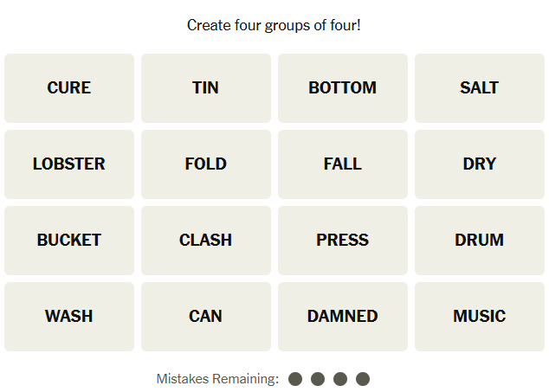
Task: Select the LOBSTER word tile
Action: [69, 164]
